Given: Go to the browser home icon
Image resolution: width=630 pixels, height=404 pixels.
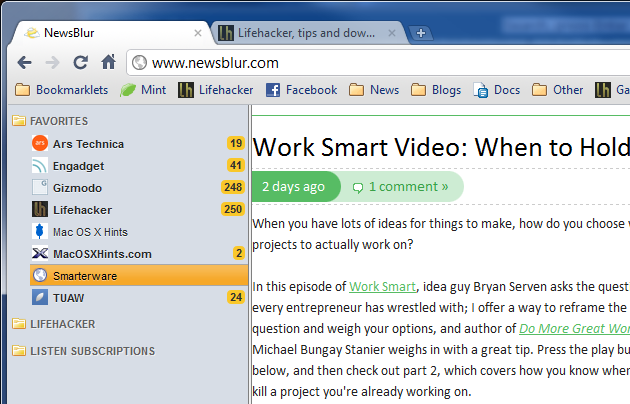Looking at the screenshot, I should tap(108, 62).
